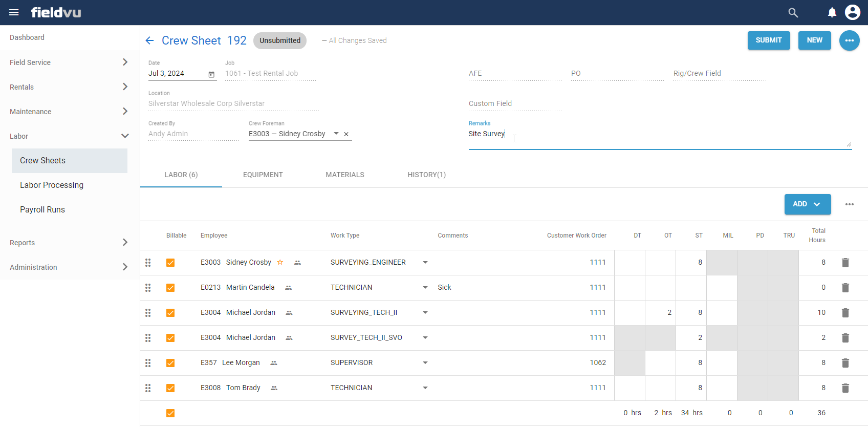Switch to the EQUIPMENT tab
This screenshot has height=427, width=868.
pos(263,175)
